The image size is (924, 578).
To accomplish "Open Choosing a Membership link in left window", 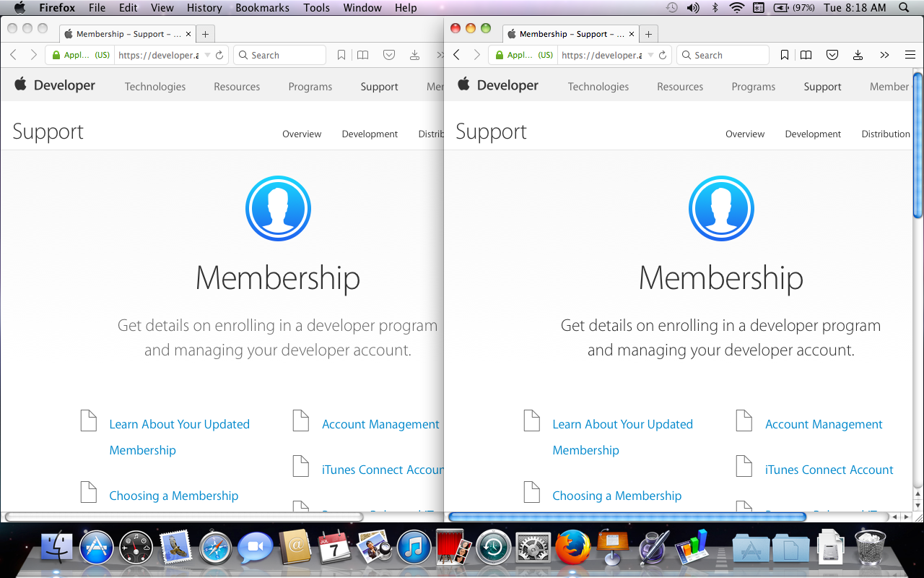I will pos(173,496).
